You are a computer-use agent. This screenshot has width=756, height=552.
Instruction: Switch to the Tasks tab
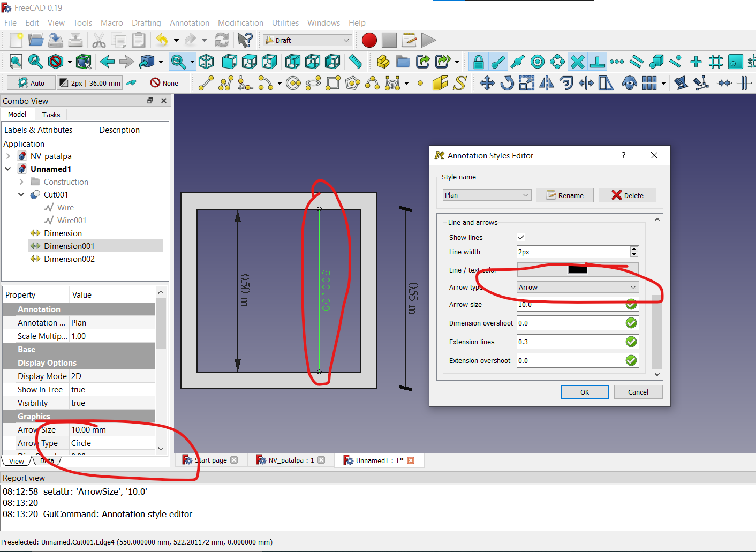(x=51, y=115)
